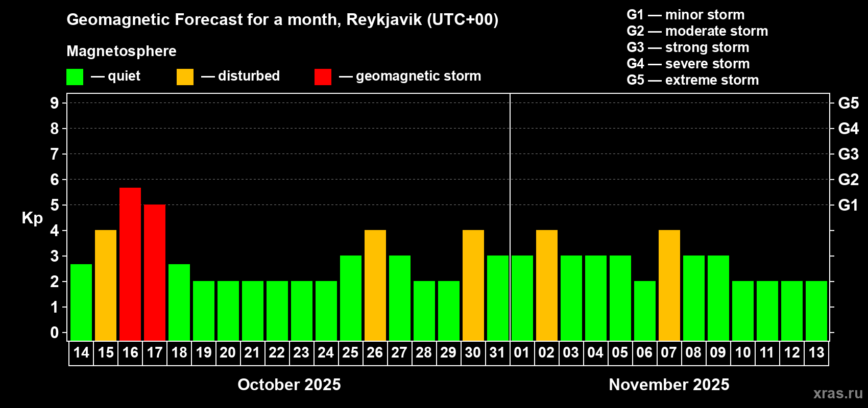Click the 'November 2025' month label

(x=669, y=385)
